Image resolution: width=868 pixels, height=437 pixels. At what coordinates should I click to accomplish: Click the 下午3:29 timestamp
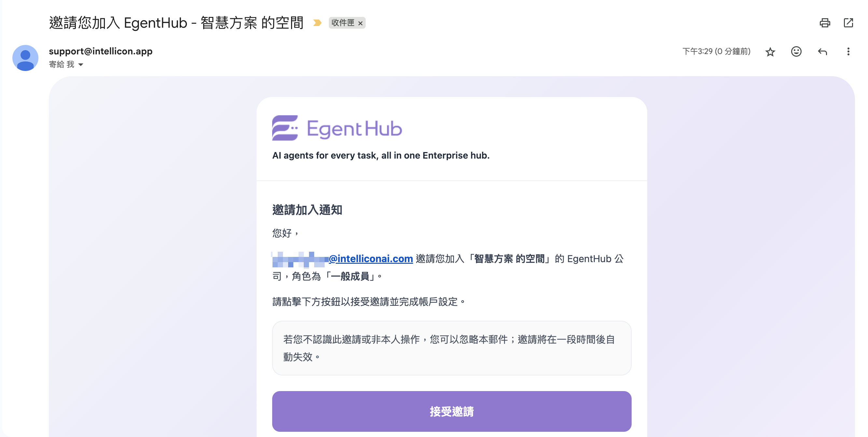(x=716, y=51)
